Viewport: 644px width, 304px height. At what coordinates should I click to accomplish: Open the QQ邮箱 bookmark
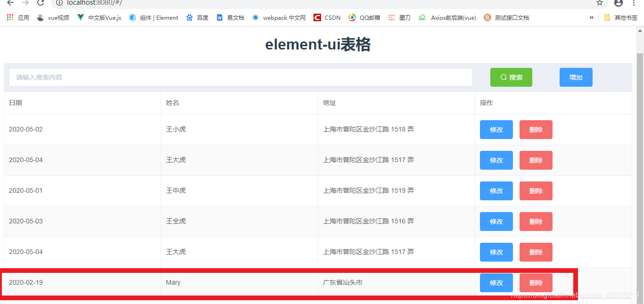coord(364,17)
